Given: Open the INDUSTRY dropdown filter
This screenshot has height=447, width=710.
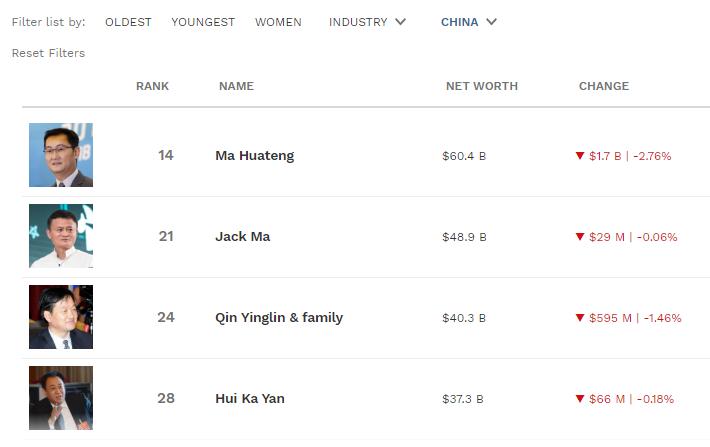Looking at the screenshot, I should (367, 22).
